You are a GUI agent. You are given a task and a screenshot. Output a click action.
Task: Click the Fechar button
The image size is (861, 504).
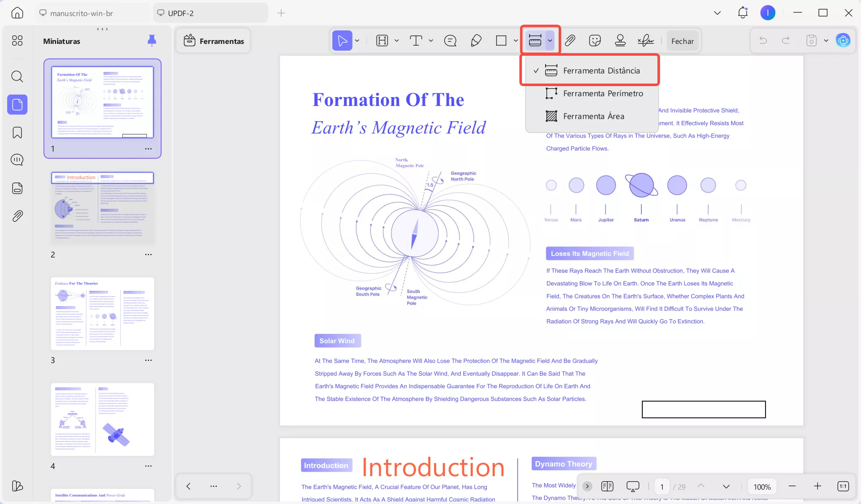click(682, 41)
